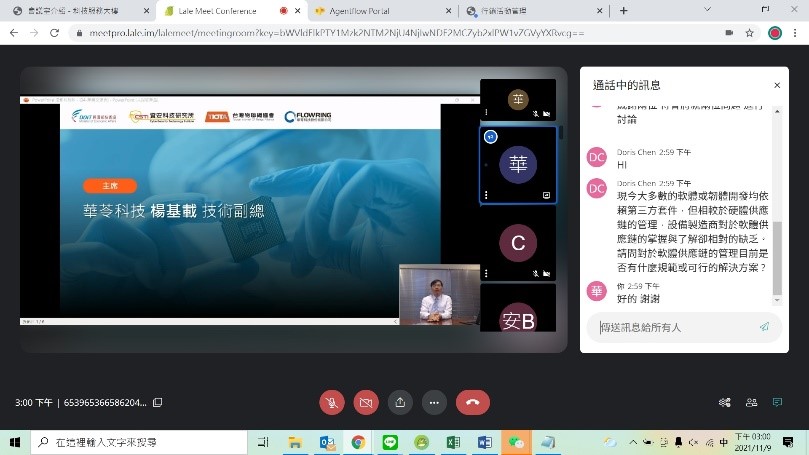This screenshot has width=809, height=455.
Task: Click the browser address bar URL
Action: (336, 33)
